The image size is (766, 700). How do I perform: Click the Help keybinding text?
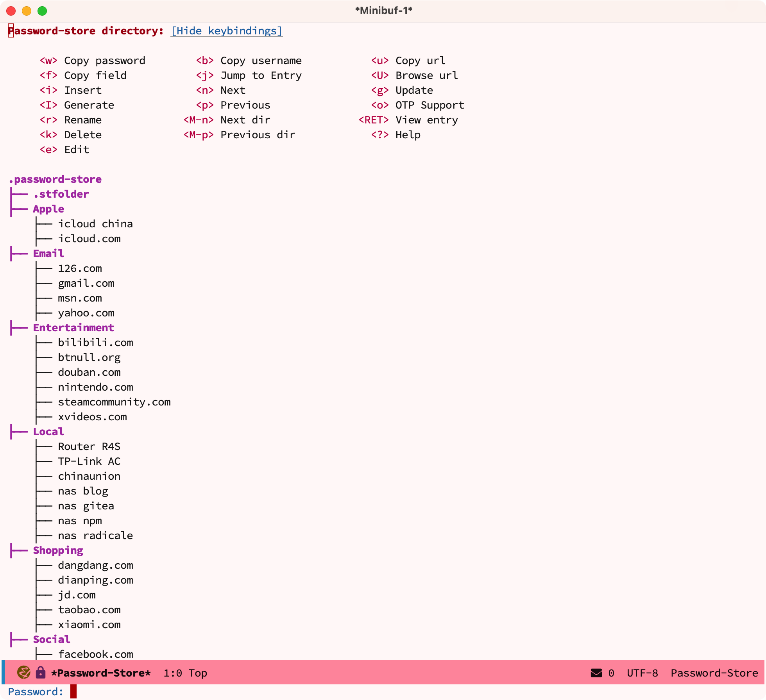(408, 135)
